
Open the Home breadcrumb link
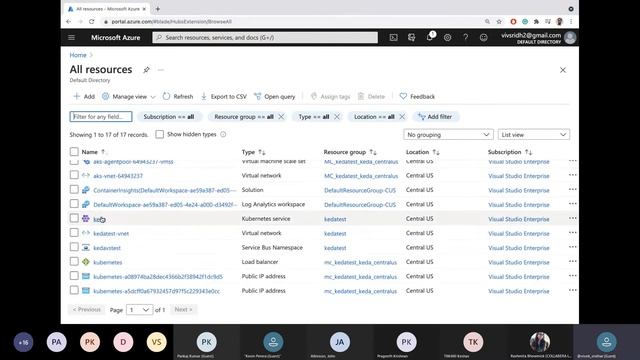click(x=78, y=55)
